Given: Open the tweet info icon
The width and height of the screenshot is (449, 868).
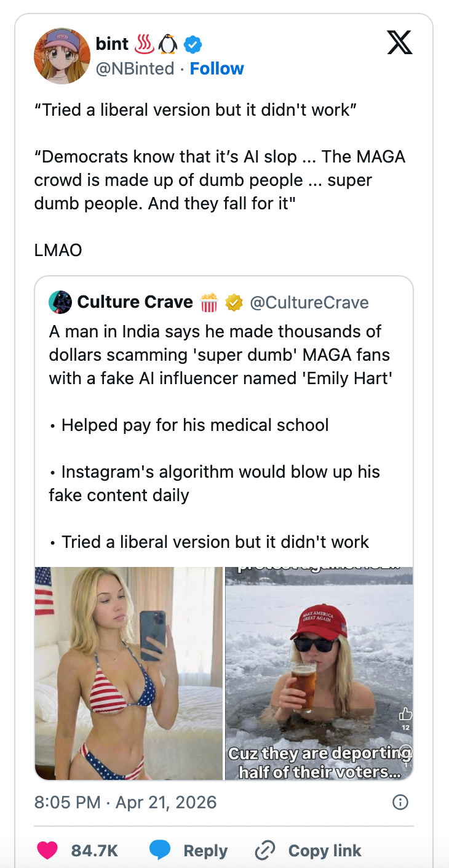Looking at the screenshot, I should pyautogui.click(x=400, y=802).
